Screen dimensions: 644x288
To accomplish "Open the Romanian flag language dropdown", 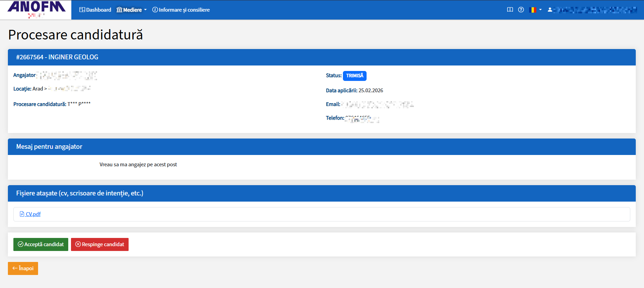I will click(x=535, y=10).
